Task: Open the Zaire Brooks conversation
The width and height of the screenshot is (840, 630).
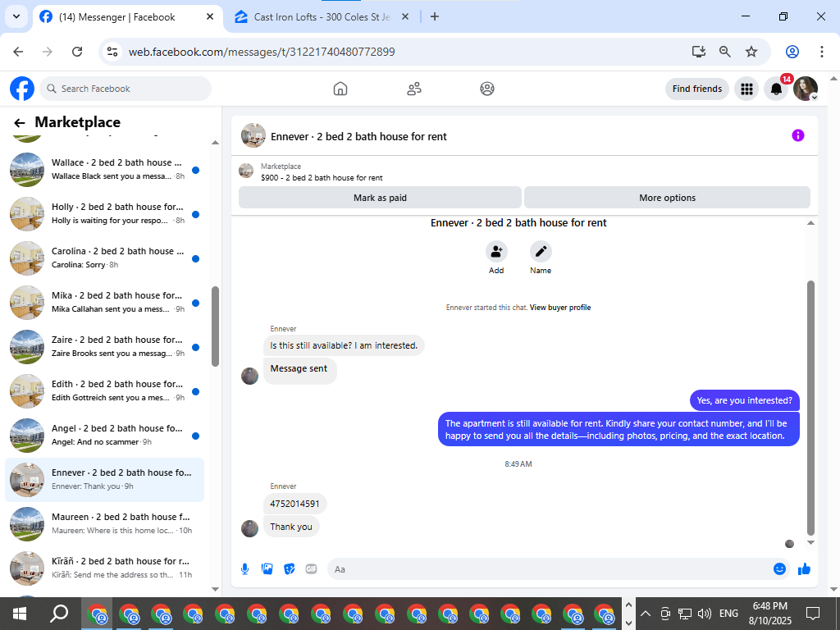Action: (104, 347)
